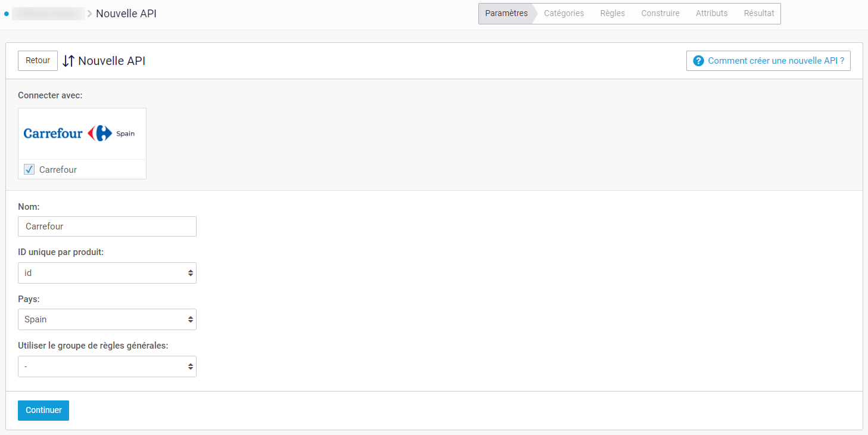Viewport: 868px width, 435px height.
Task: Click the Nouvelle API breadcrumb text
Action: [126, 13]
